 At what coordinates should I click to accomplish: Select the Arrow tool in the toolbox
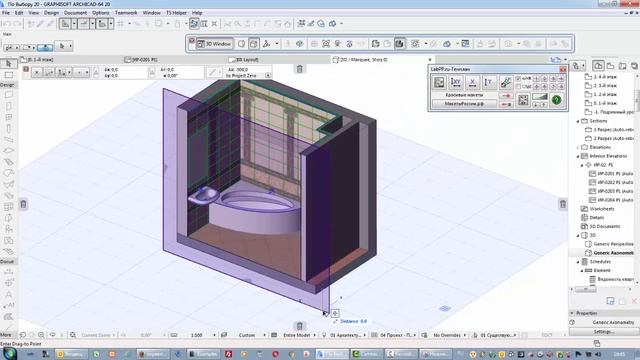point(9,64)
